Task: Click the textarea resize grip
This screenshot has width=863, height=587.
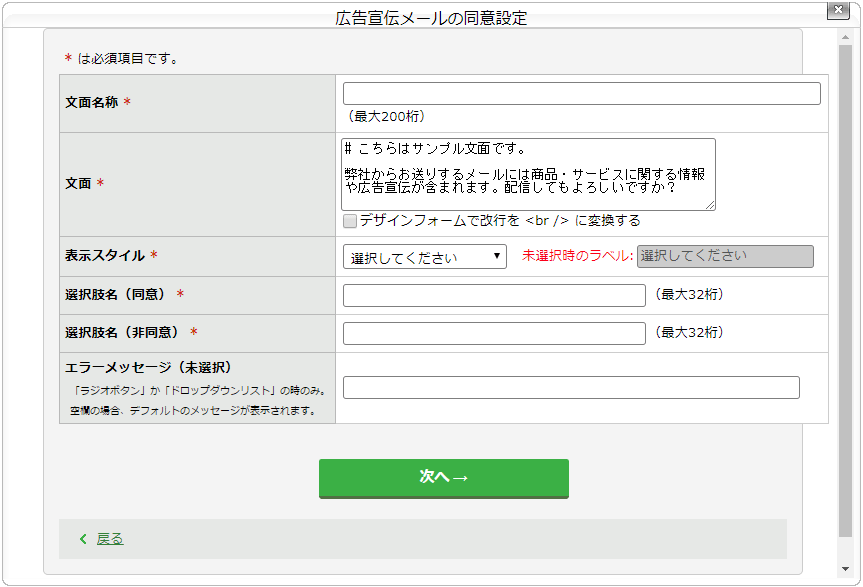Action: tap(710, 205)
